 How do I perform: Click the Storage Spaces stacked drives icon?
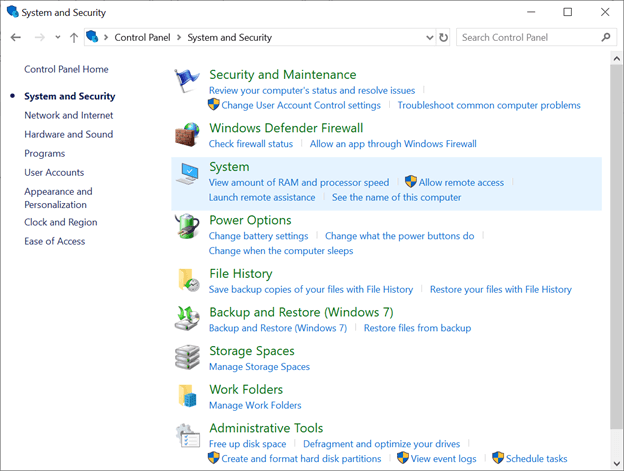tap(187, 357)
